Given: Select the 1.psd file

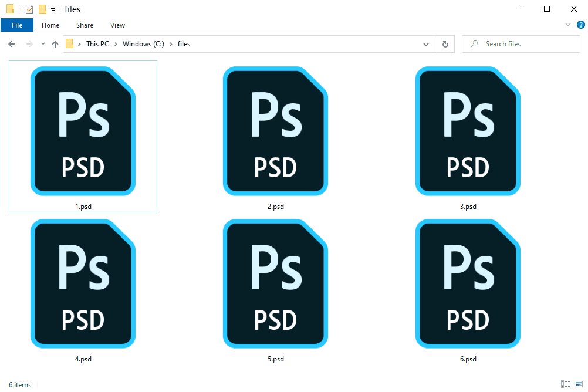Looking at the screenshot, I should 83,136.
